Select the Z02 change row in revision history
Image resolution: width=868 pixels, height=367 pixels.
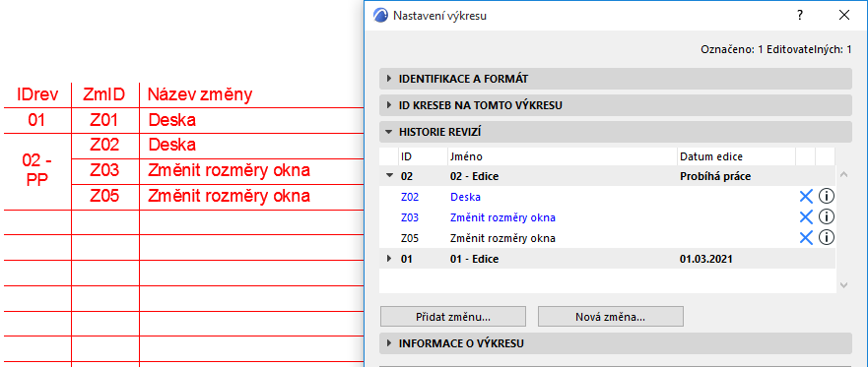pos(607,197)
